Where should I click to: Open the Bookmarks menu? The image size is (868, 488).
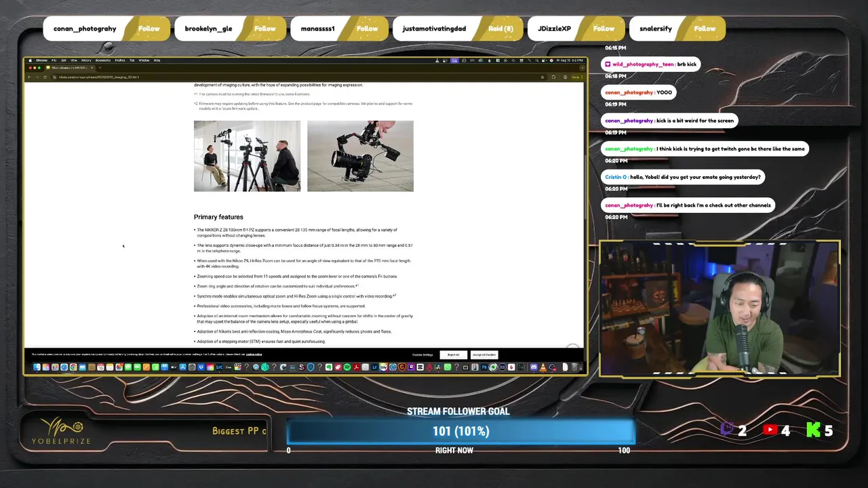102,60
